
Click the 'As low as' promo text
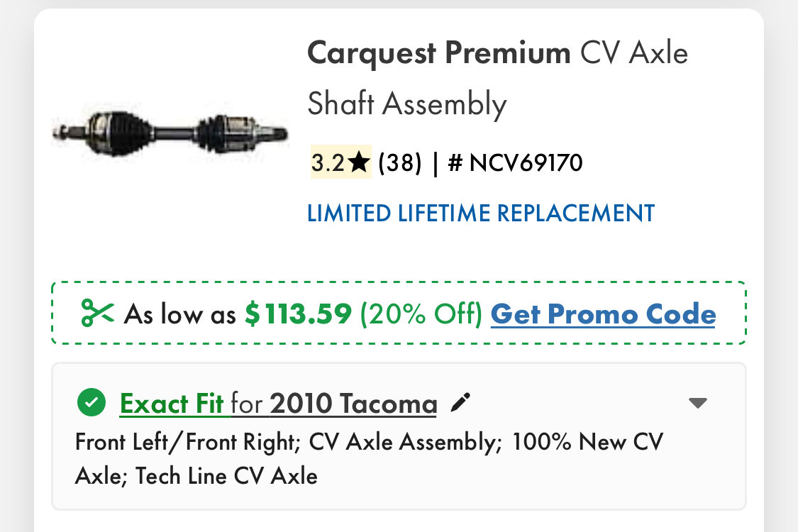[x=180, y=314]
